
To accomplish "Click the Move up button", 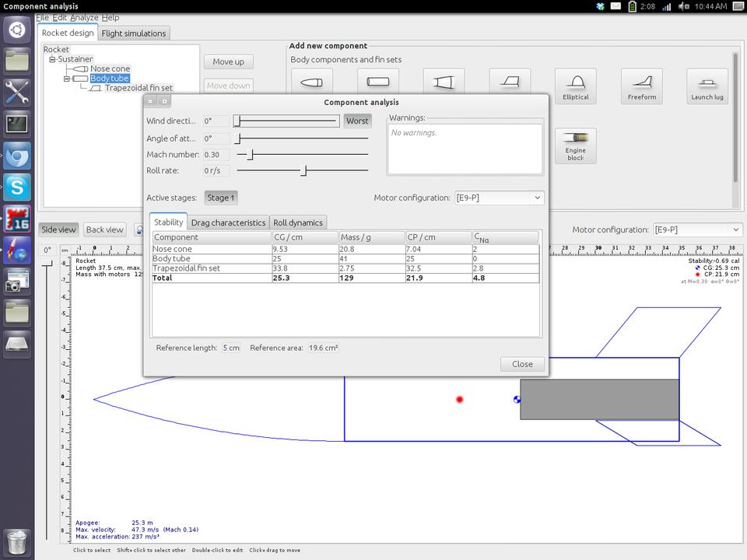I will pyautogui.click(x=228, y=61).
